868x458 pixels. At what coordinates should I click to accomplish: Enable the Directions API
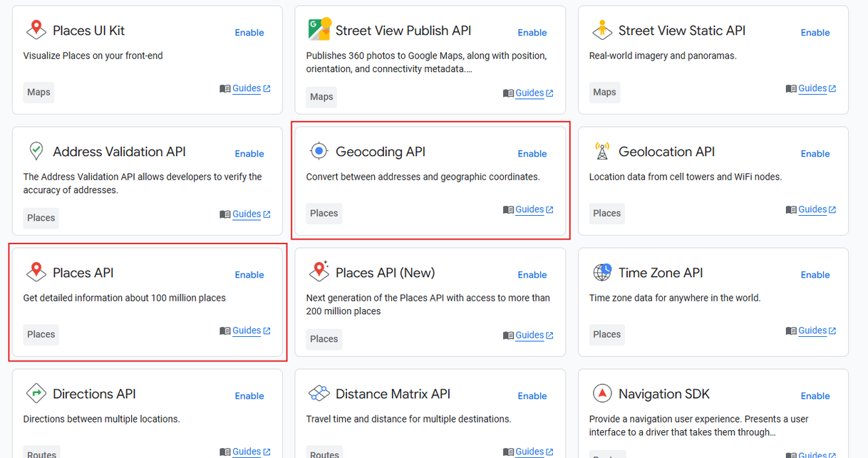[x=249, y=396]
